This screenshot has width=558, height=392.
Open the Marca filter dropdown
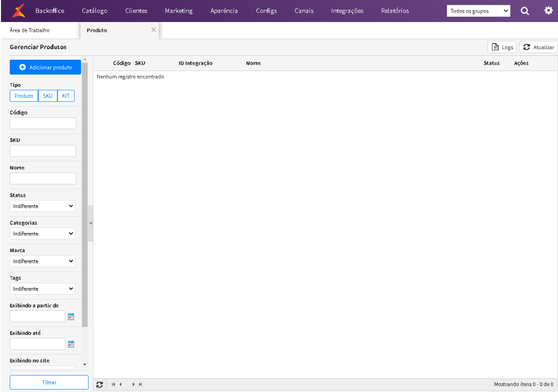43,261
